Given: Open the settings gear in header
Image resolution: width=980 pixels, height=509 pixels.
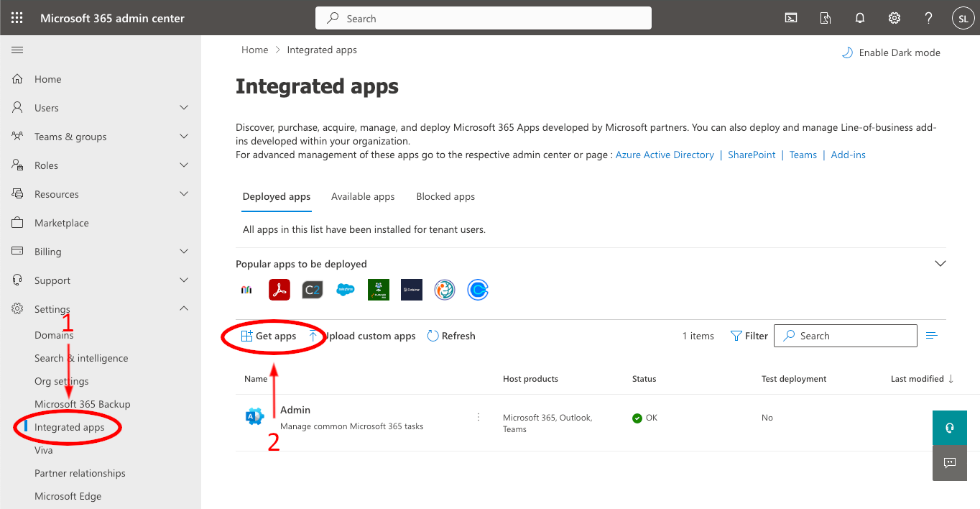Looking at the screenshot, I should (895, 18).
